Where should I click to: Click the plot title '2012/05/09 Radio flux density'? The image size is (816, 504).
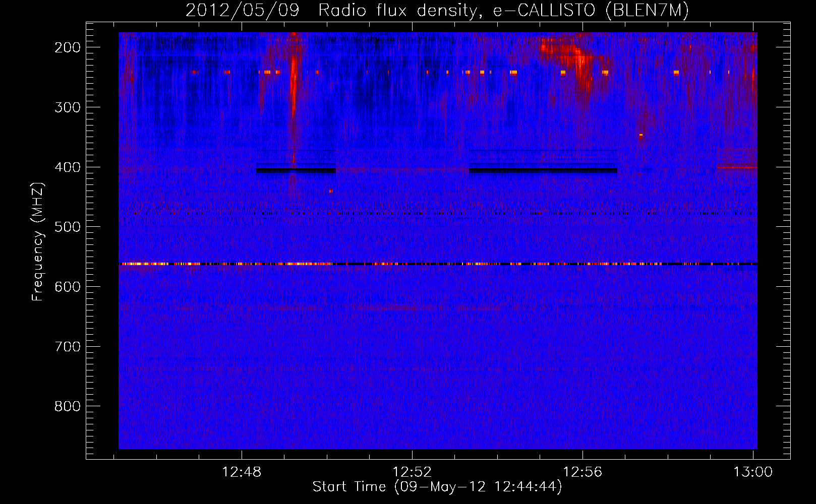437,10
